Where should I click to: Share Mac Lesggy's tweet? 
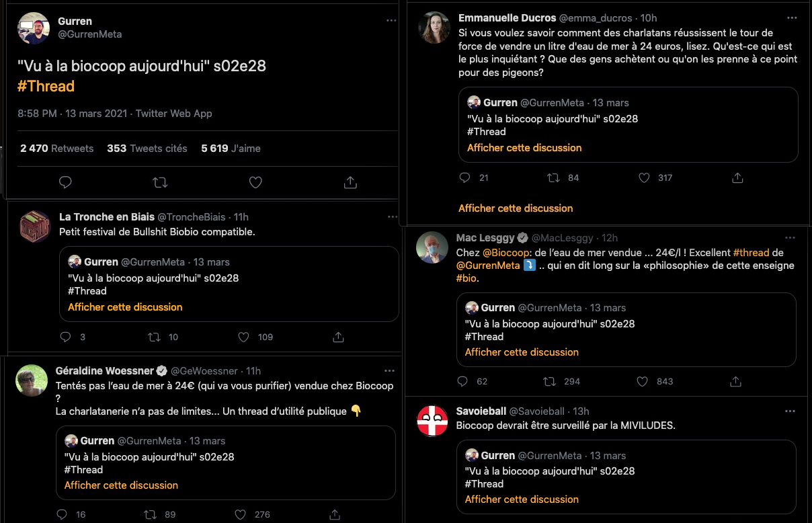pyautogui.click(x=735, y=381)
